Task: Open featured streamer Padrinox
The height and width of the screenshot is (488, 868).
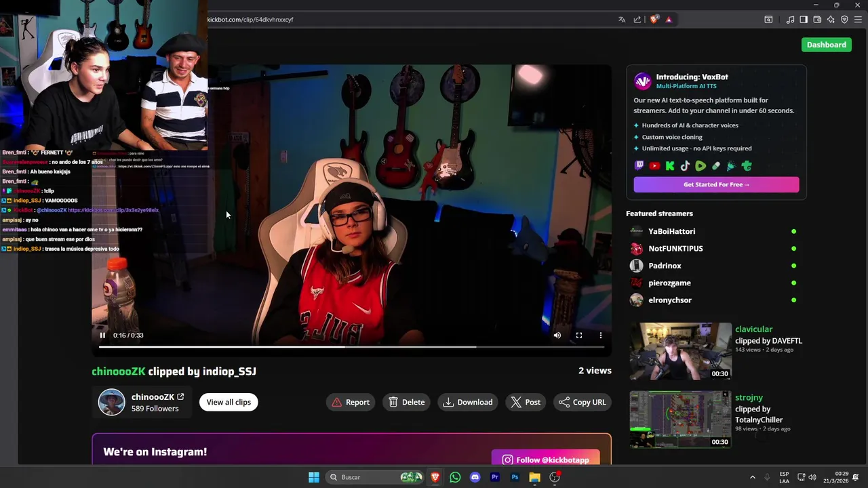Action: pos(665,266)
